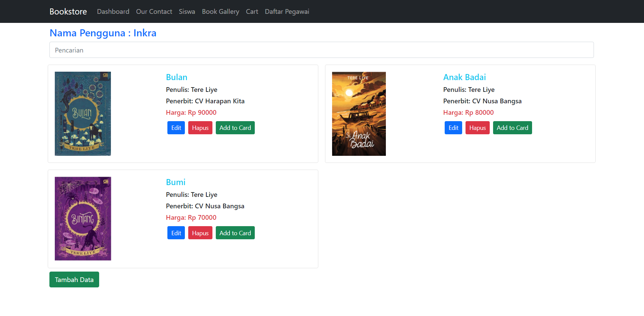The image size is (644, 316).
Task: Add Bumi book to cart
Action: click(x=235, y=233)
